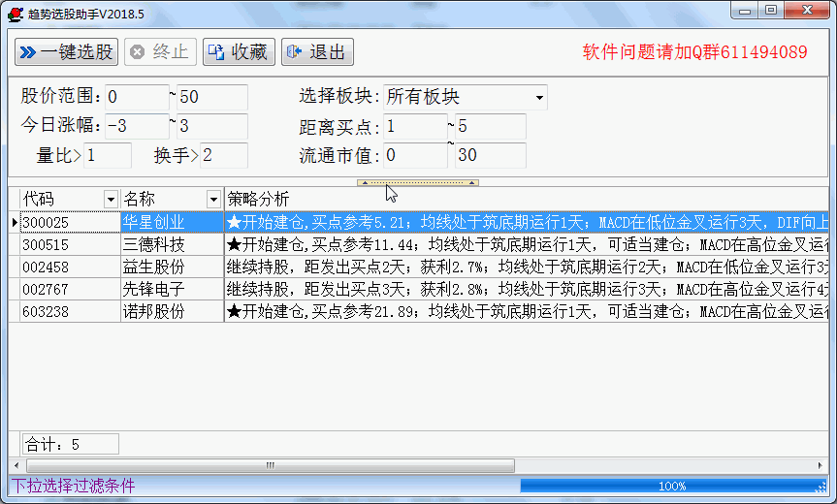This screenshot has width=837, height=504.
Task: Click the 距离买点 minimum field containing 1
Action: (415, 126)
